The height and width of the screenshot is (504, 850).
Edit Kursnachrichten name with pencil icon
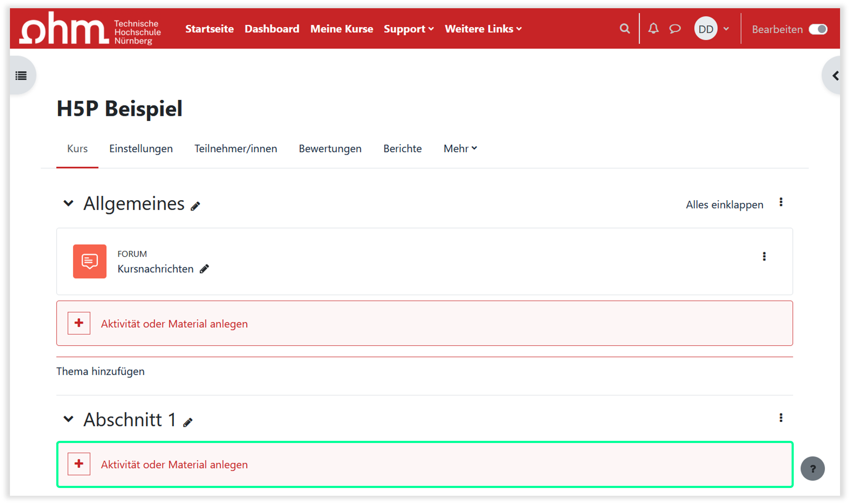(x=204, y=269)
